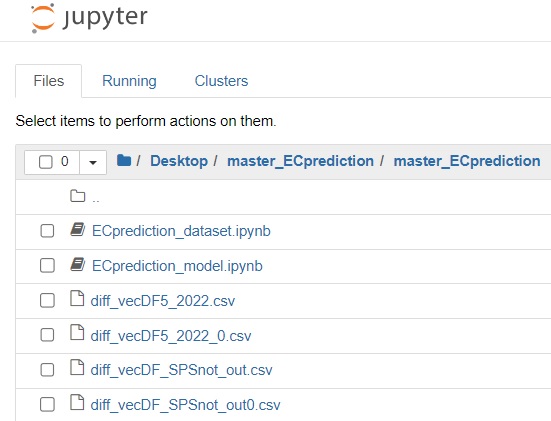Go to Desktop in the breadcrumb
The height and width of the screenshot is (421, 551).
(x=179, y=161)
